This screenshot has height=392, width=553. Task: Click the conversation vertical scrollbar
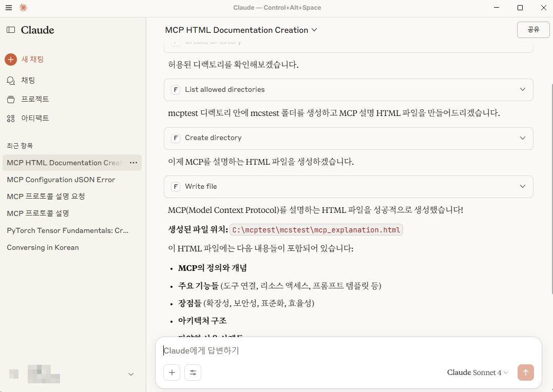click(551, 189)
